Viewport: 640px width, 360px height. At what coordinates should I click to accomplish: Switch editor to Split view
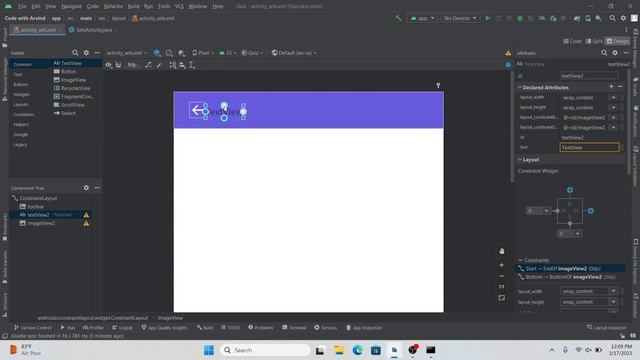[594, 41]
